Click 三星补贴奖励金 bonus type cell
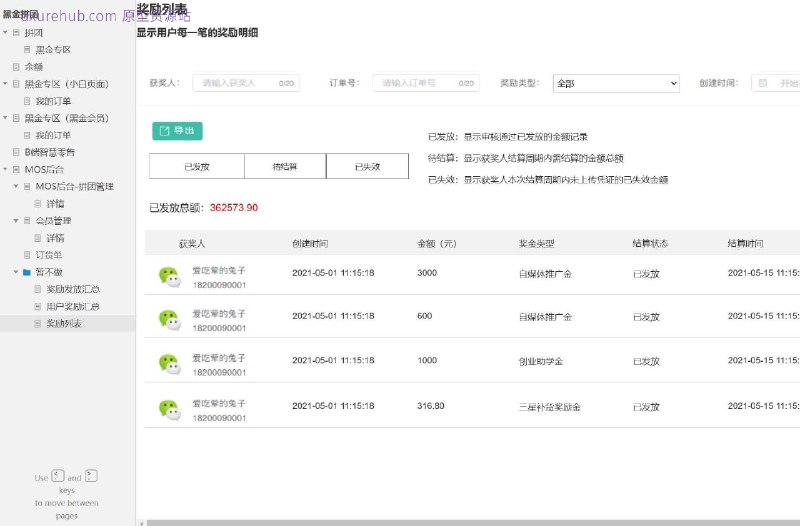This screenshot has height=526, width=800. pos(549,407)
